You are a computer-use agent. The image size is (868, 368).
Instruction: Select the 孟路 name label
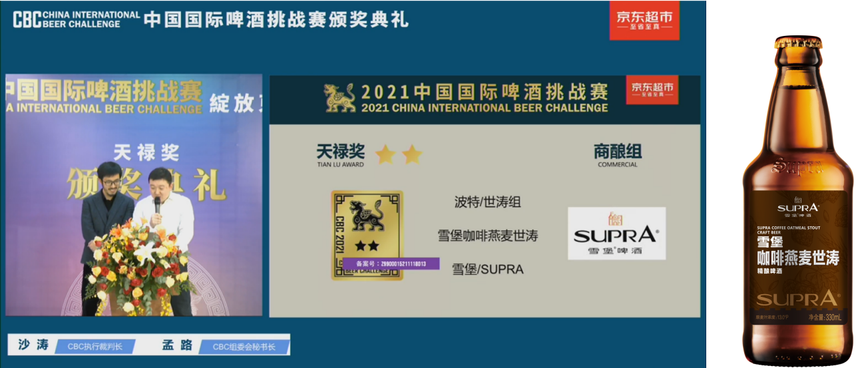coord(177,345)
